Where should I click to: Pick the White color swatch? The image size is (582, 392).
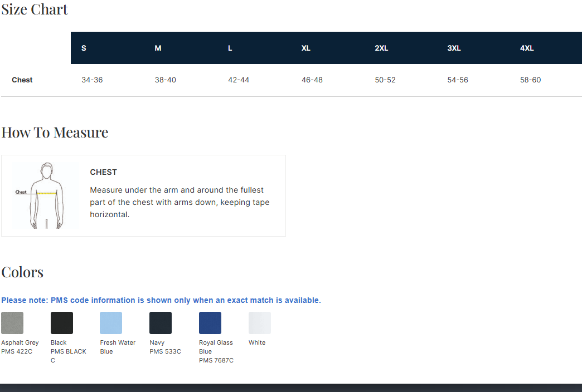pos(260,323)
